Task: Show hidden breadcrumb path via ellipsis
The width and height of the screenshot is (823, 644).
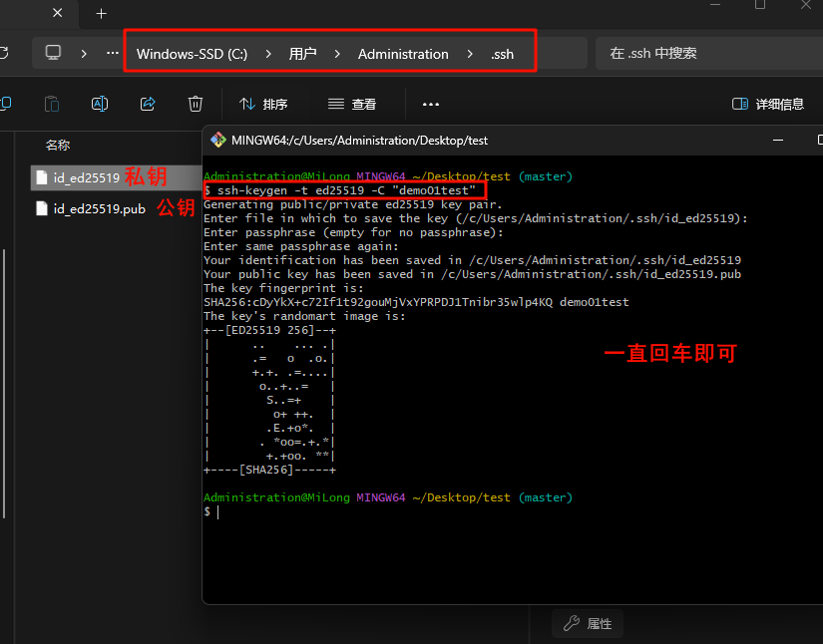Action: (x=113, y=53)
